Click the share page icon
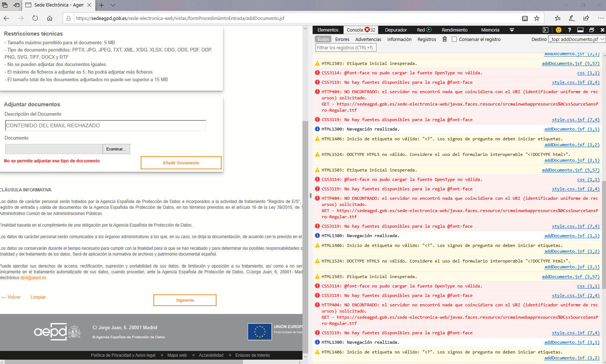606x364 pixels. pos(586,18)
